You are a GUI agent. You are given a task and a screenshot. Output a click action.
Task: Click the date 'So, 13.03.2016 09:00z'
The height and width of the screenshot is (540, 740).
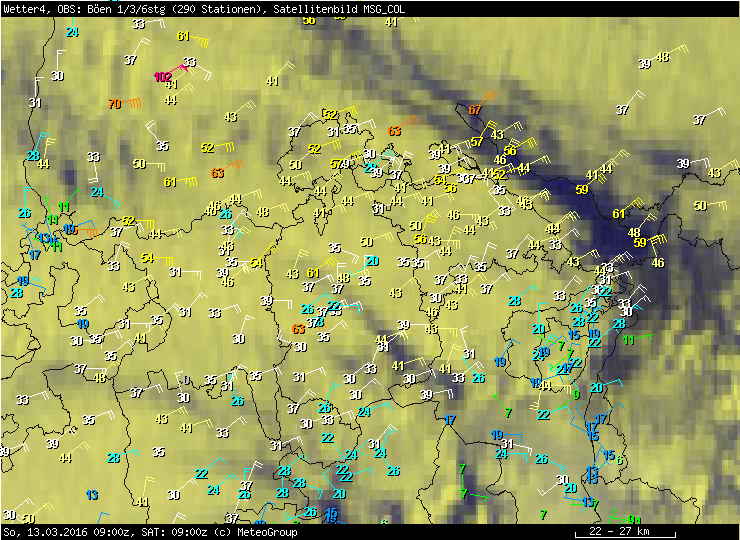click(x=68, y=532)
